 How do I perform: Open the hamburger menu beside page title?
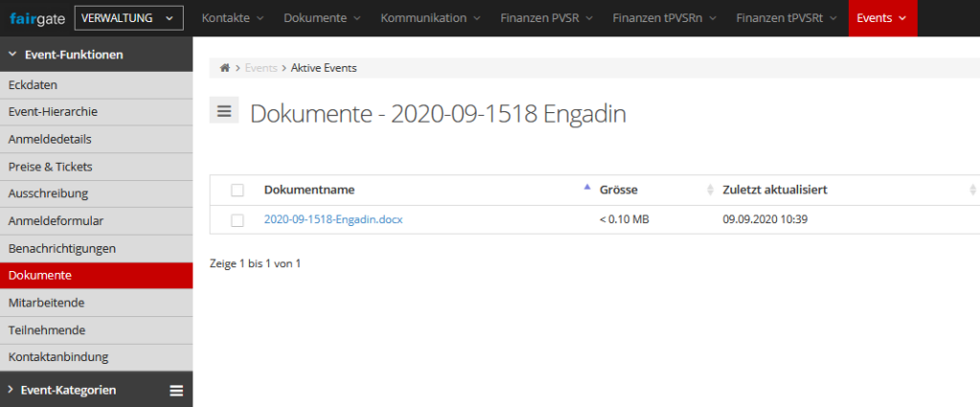click(224, 111)
